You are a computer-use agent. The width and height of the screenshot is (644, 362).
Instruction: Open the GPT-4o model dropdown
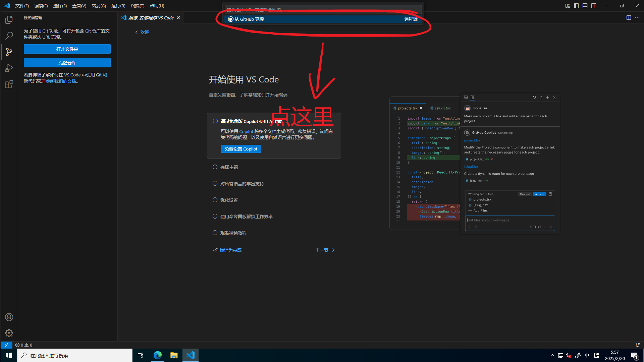coord(537,227)
